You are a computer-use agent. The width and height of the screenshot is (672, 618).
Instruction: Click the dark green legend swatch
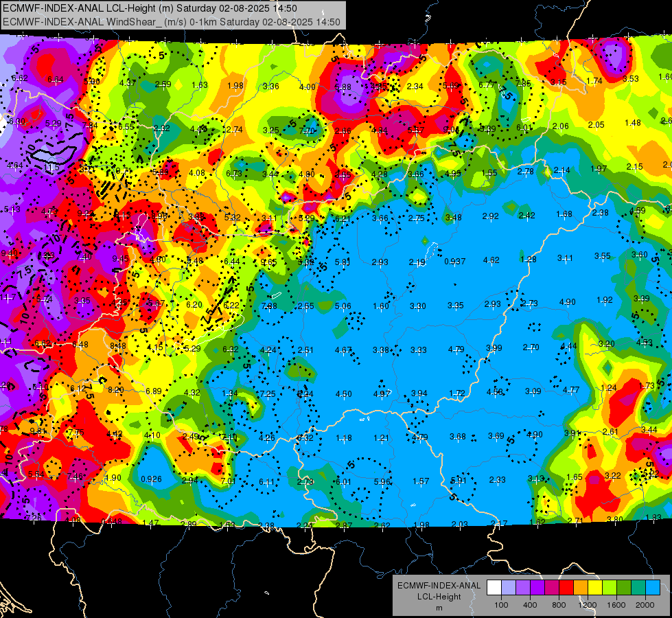(x=623, y=588)
